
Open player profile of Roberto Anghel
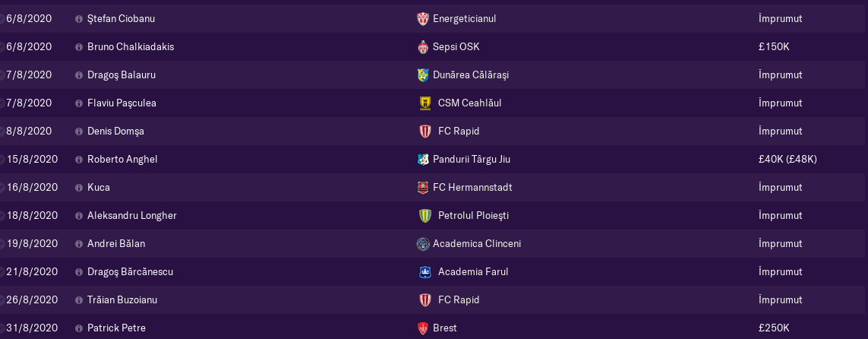[122, 160]
